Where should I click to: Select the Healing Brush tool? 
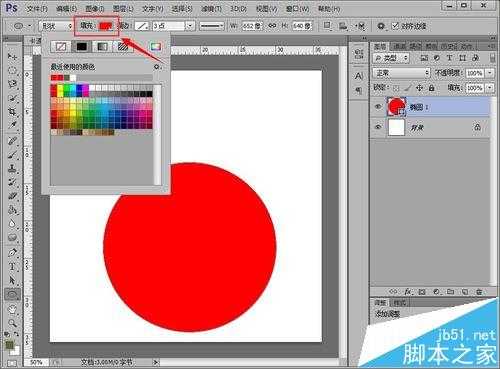tap(12, 141)
